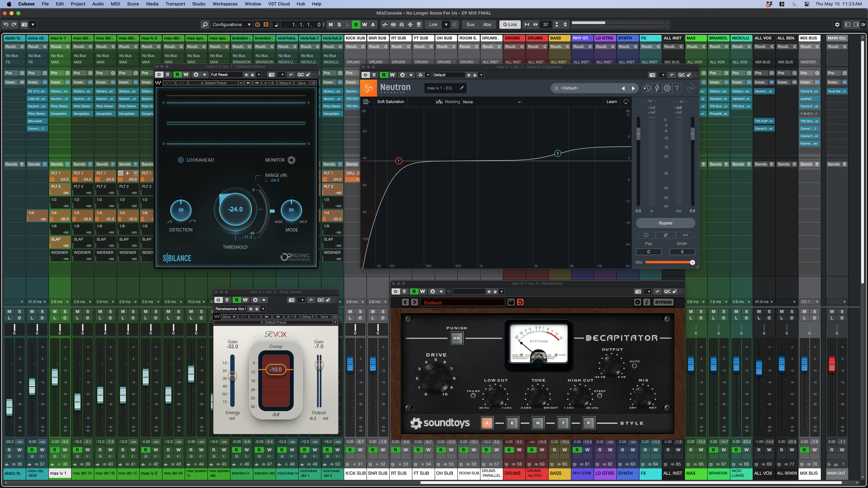Open the Studio menu
Image resolution: width=868 pixels, height=488 pixels.
click(199, 4)
